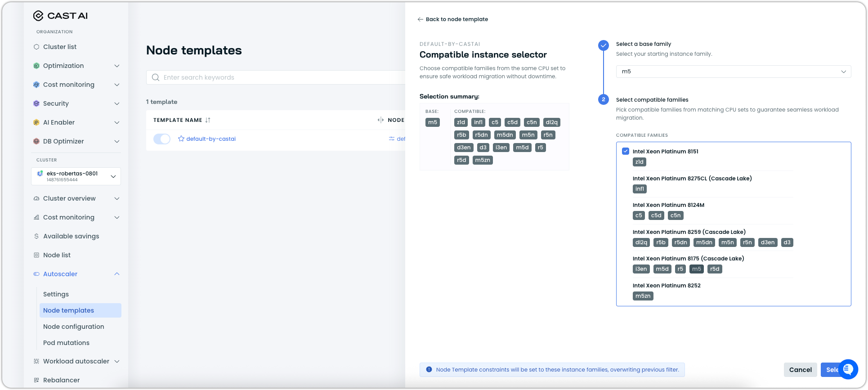Select Node templates menu item

click(x=81, y=310)
